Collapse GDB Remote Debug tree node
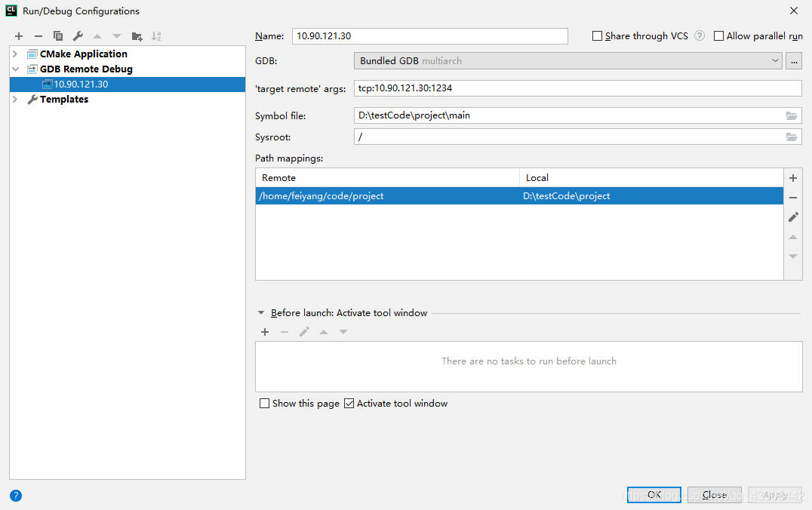812x510 pixels. click(x=15, y=69)
